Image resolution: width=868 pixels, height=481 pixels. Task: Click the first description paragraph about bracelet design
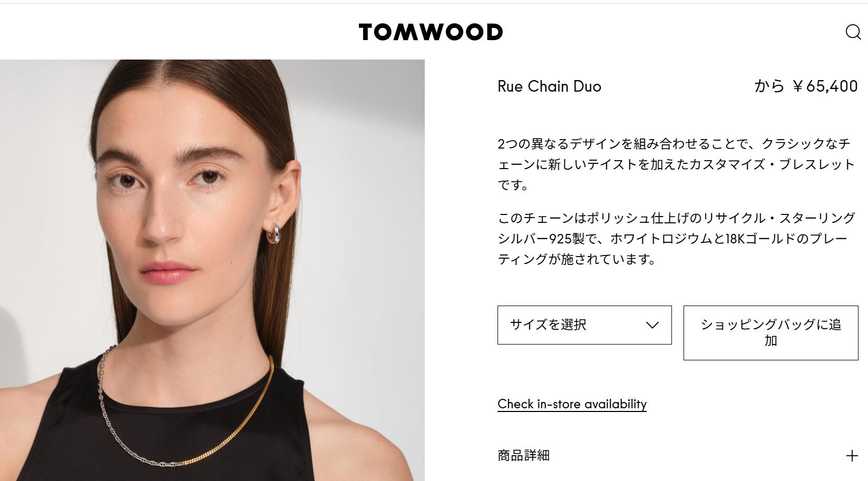[x=677, y=164]
